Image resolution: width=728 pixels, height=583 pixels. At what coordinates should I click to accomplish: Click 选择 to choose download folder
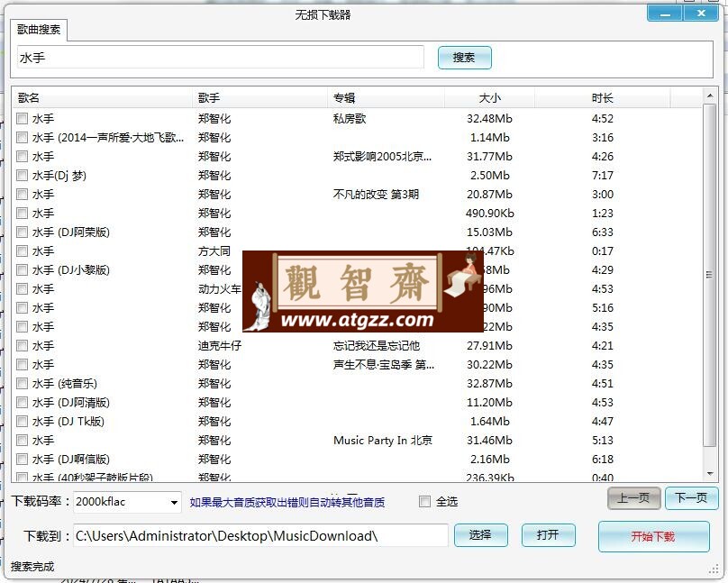[480, 535]
